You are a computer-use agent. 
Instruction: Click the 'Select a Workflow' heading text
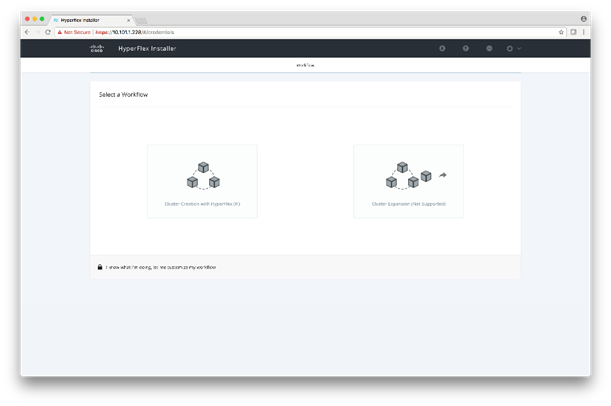coord(123,94)
